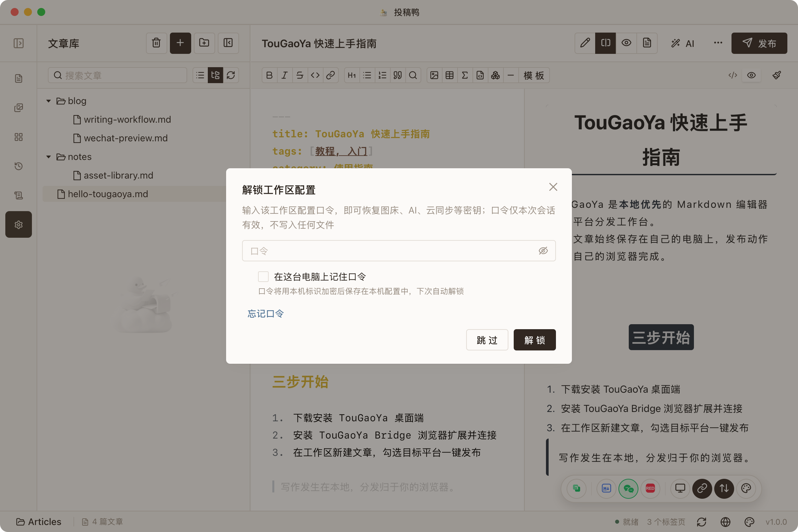
Task: Close the 解锁工作区配置 dialog
Action: tap(553, 187)
